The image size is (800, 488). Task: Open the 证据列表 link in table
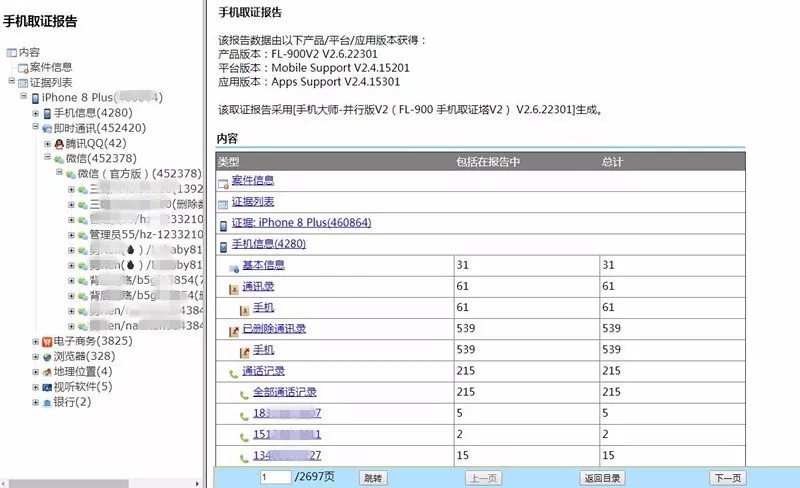click(x=253, y=202)
